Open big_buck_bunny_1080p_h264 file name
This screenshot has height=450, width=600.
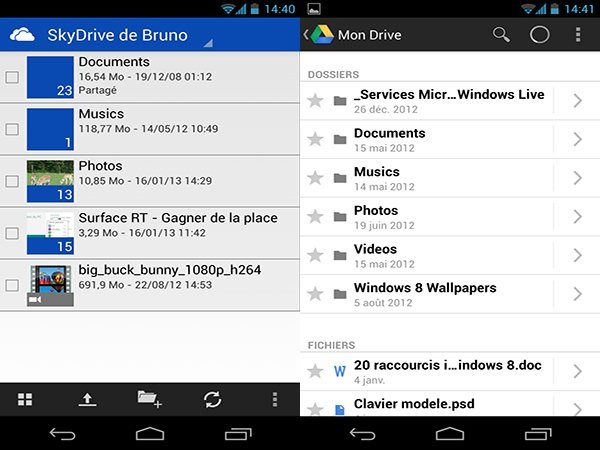tap(170, 270)
